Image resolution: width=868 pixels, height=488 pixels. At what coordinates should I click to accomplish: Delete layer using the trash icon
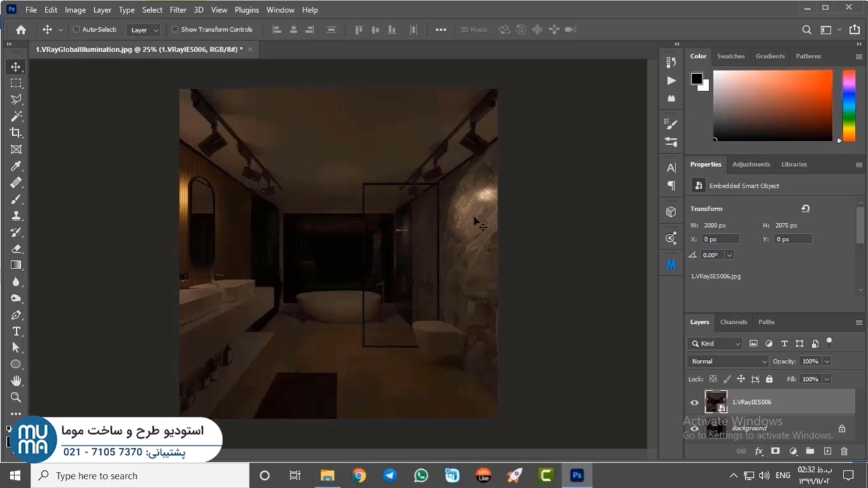point(844,451)
